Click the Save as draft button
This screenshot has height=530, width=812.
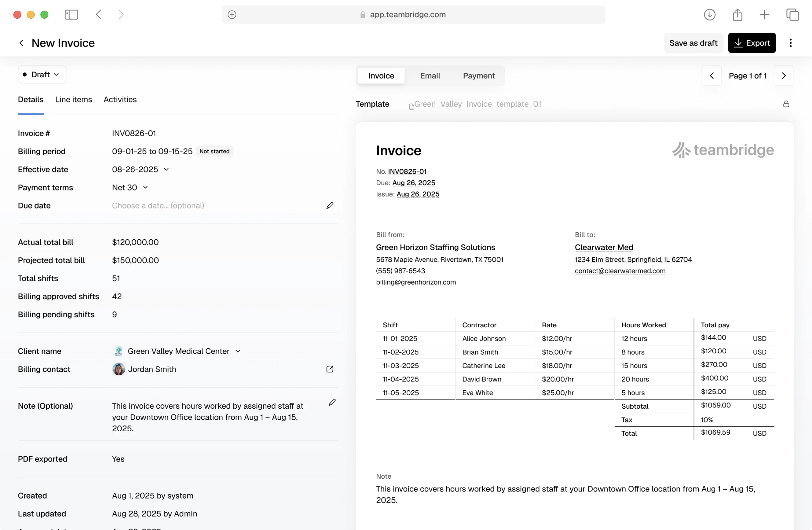[x=693, y=43]
